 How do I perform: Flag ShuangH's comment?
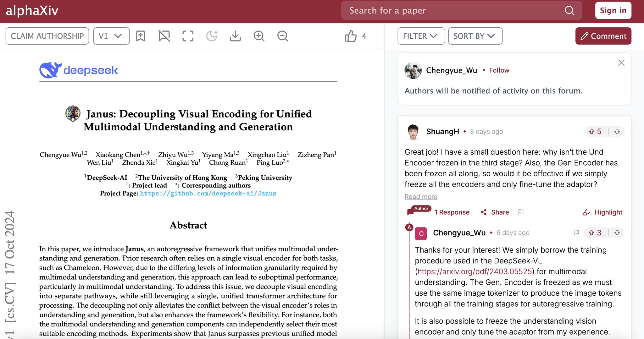coord(521,212)
